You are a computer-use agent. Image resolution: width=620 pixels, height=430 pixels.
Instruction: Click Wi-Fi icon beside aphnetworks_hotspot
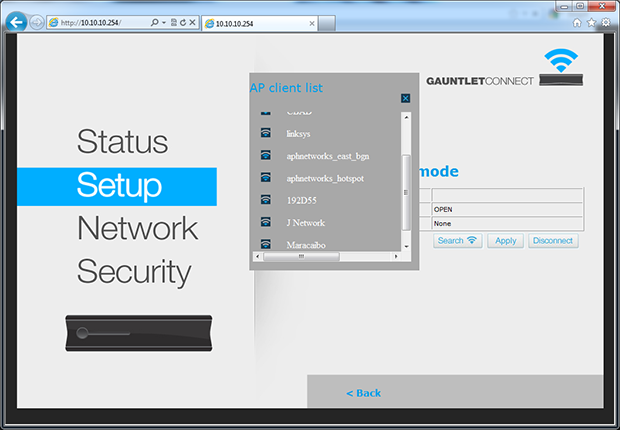[x=266, y=177]
